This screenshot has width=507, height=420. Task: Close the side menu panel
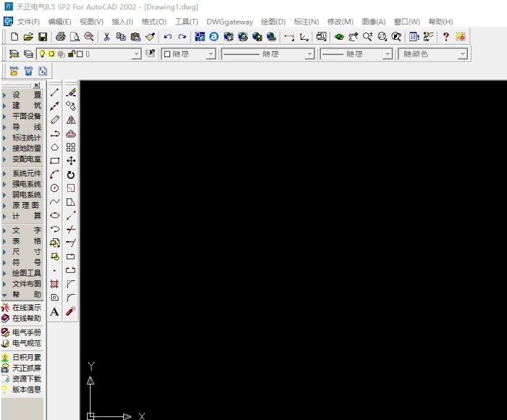(36, 85)
